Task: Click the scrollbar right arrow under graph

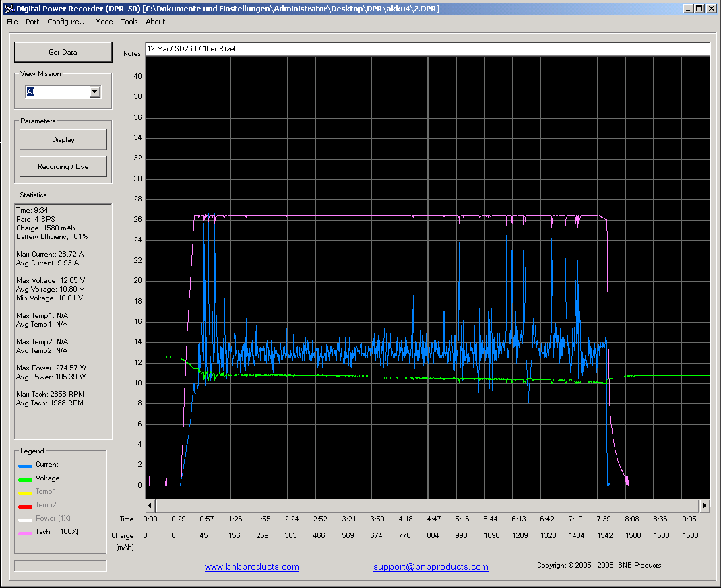Action: coord(705,506)
